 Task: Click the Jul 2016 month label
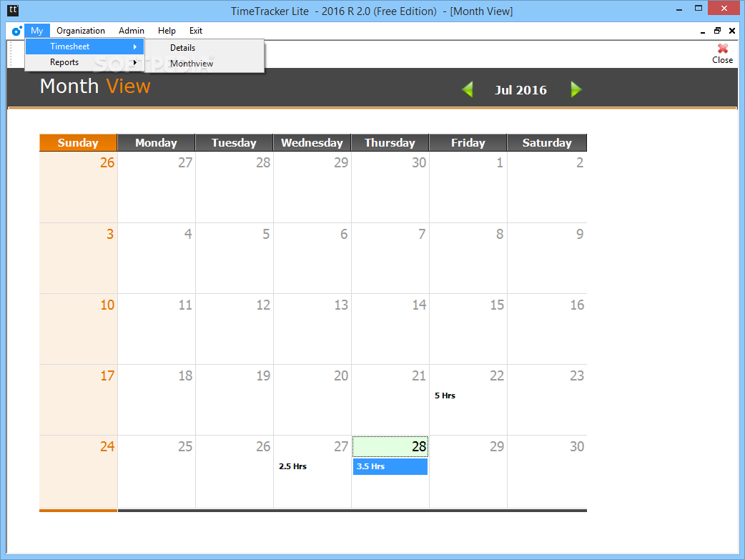coord(520,90)
